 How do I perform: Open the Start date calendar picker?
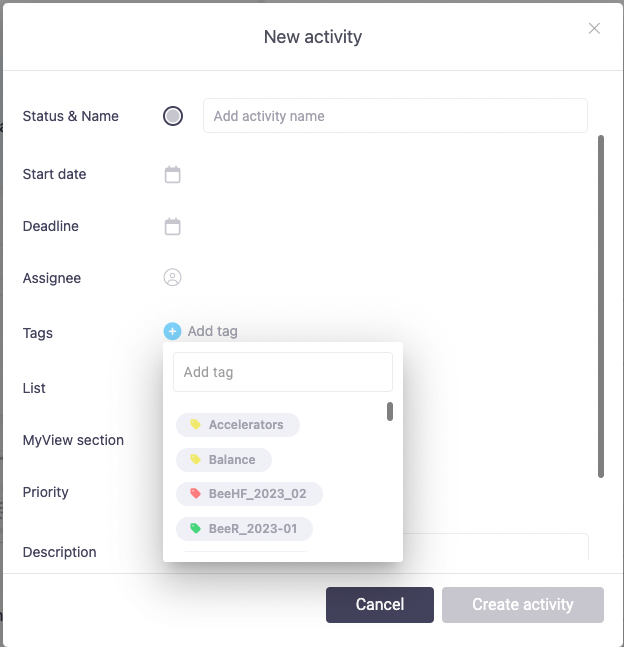tap(173, 175)
